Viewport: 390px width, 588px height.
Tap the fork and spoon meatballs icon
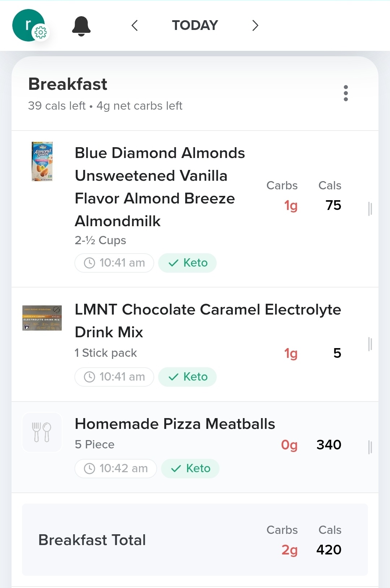tap(42, 432)
